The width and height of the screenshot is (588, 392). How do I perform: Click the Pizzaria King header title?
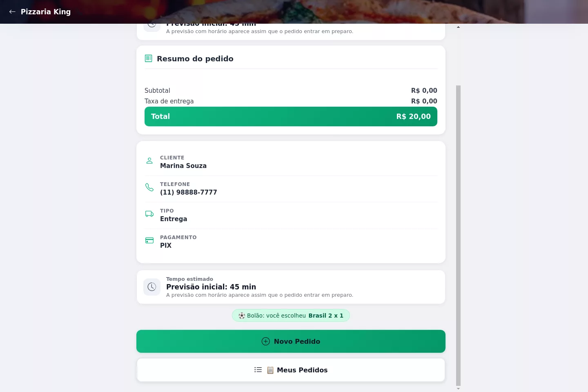pos(46,12)
